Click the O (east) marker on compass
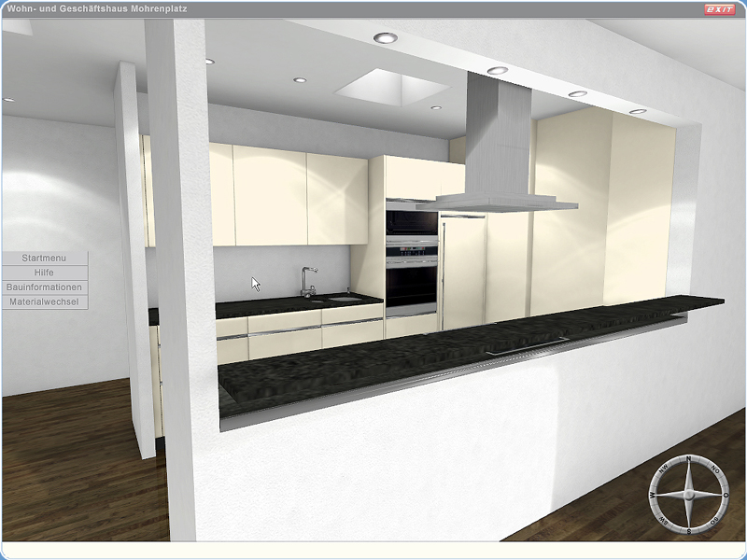Screen dimensions: 747x560 (726, 495)
